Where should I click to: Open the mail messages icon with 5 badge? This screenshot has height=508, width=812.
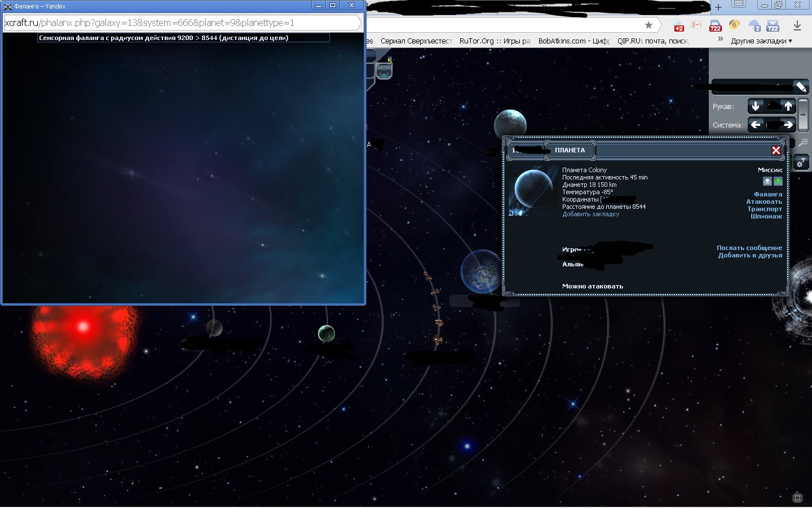point(384,71)
